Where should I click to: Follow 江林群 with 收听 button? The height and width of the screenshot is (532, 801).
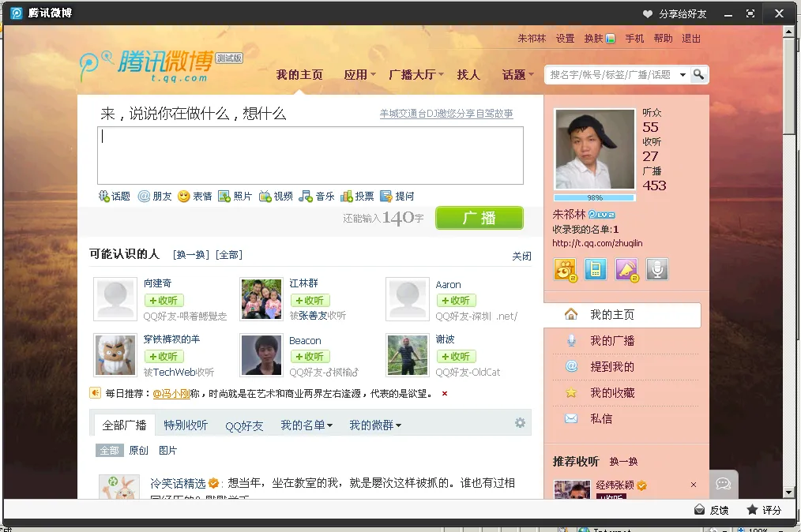point(310,301)
